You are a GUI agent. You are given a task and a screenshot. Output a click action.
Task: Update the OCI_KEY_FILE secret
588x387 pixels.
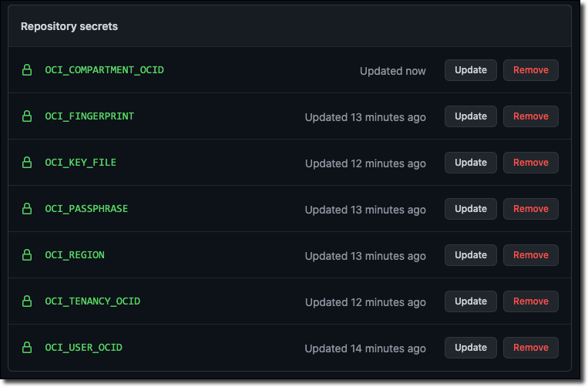tap(470, 163)
